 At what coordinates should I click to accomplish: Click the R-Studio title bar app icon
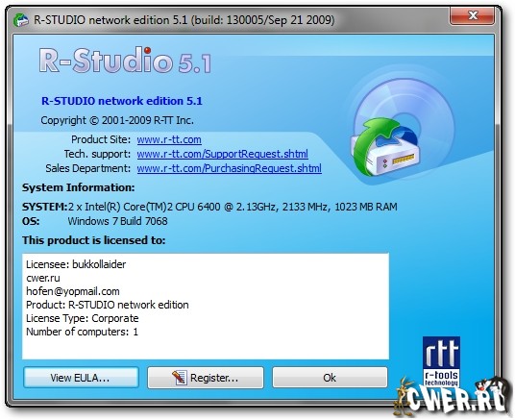pyautogui.click(x=21, y=20)
